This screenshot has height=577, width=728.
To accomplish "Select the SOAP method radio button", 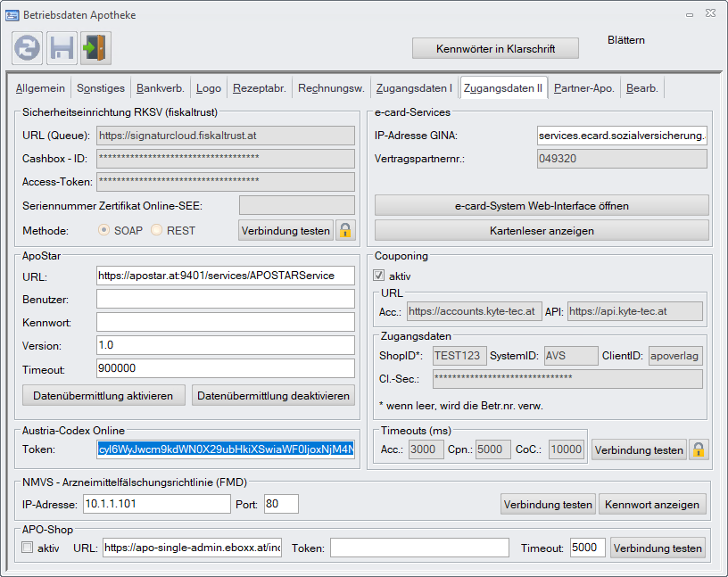I will tap(104, 230).
